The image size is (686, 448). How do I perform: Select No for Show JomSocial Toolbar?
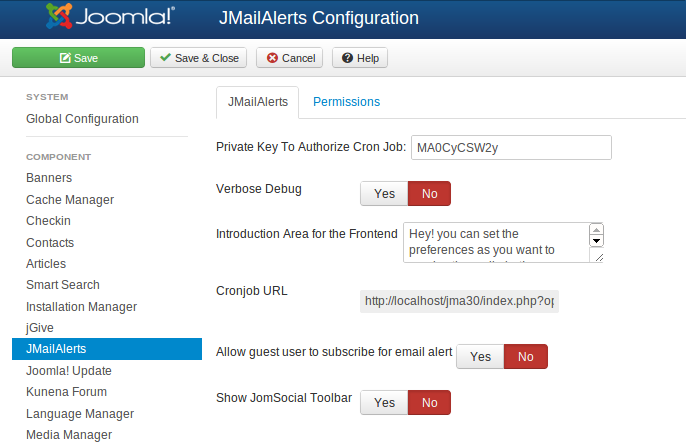coord(429,403)
